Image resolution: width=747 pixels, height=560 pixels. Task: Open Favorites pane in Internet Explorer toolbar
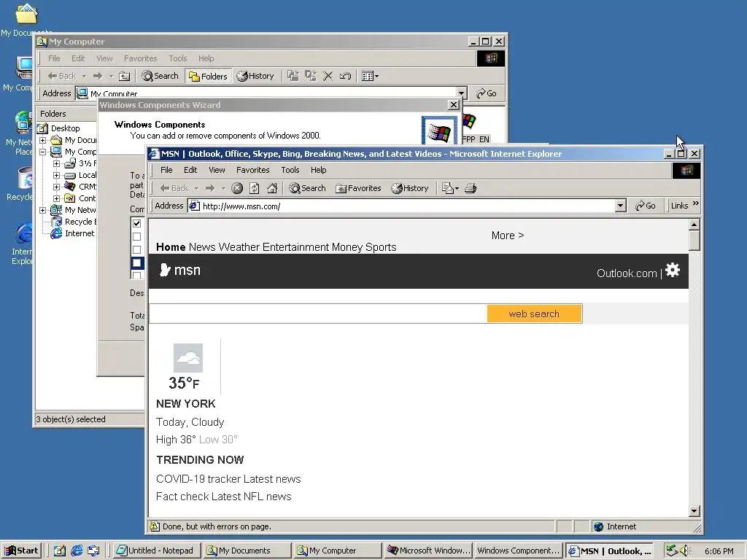pyautogui.click(x=358, y=188)
